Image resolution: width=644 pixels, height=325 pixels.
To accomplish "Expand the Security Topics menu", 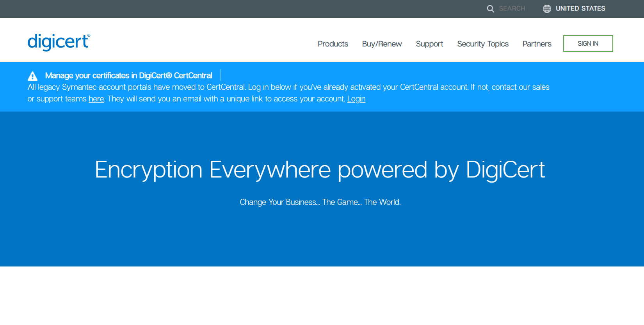I will [482, 44].
